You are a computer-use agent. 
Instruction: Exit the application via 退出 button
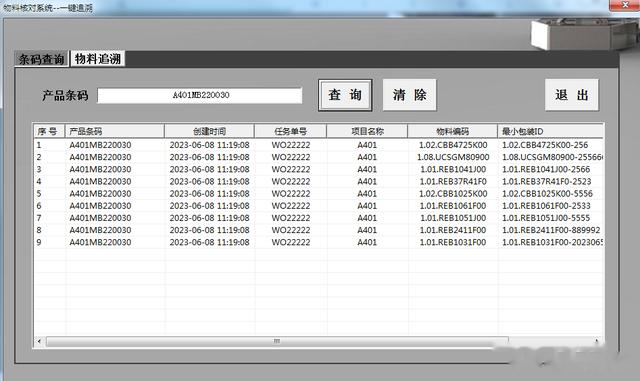pos(571,95)
